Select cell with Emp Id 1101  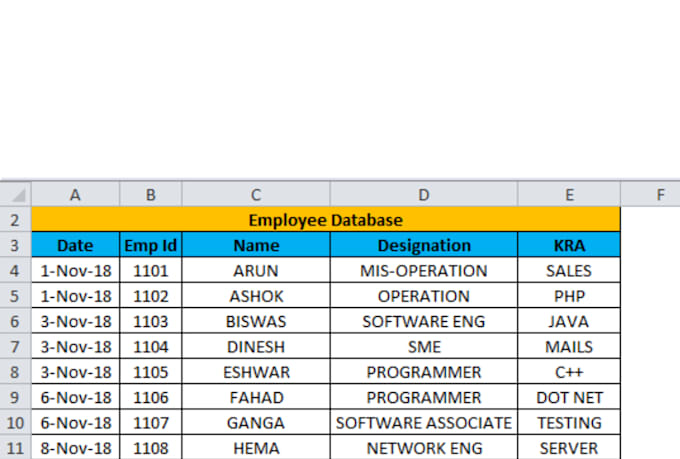coord(150,270)
